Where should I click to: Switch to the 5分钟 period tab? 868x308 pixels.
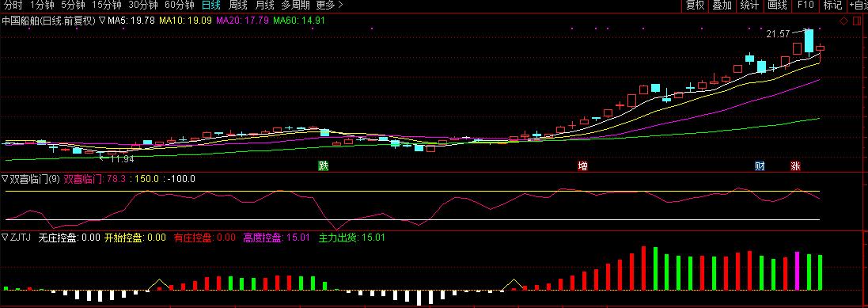tap(73, 6)
